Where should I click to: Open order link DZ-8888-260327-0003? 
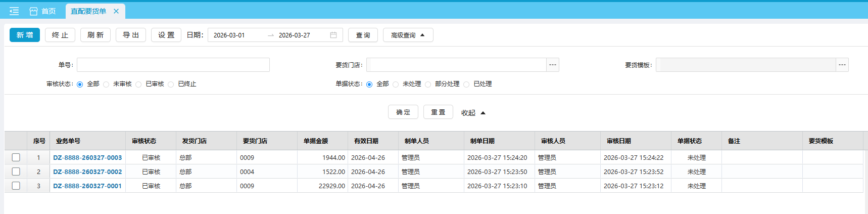(x=87, y=157)
